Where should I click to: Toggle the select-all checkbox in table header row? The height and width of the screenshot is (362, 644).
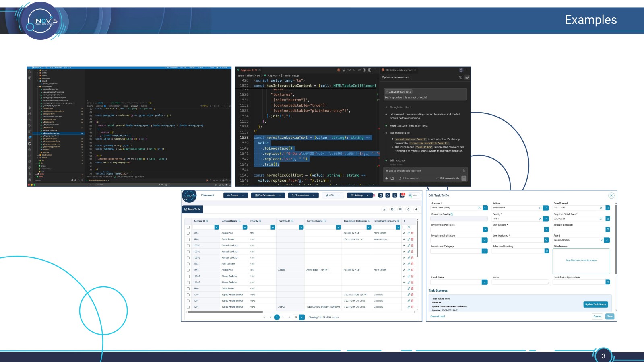pyautogui.click(x=188, y=227)
